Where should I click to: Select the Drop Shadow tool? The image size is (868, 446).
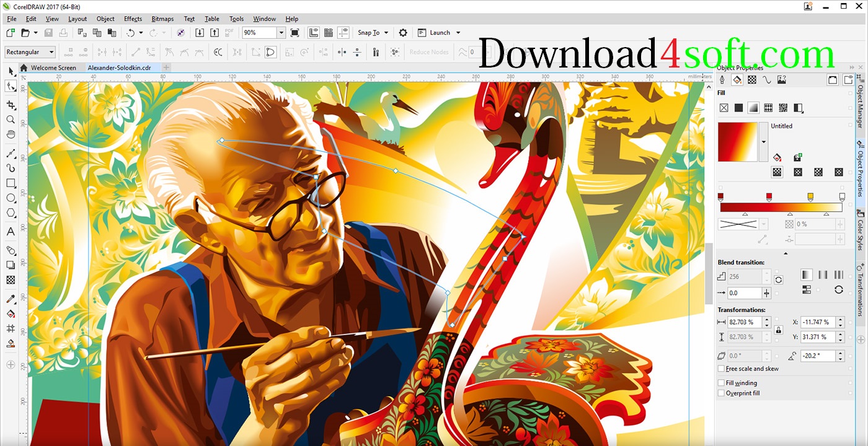click(11, 265)
